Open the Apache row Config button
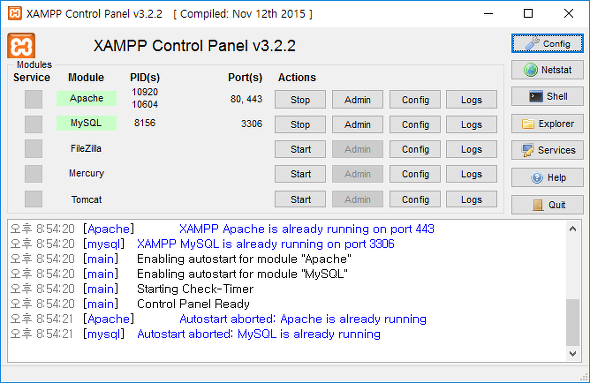This screenshot has width=590, height=383. point(415,100)
